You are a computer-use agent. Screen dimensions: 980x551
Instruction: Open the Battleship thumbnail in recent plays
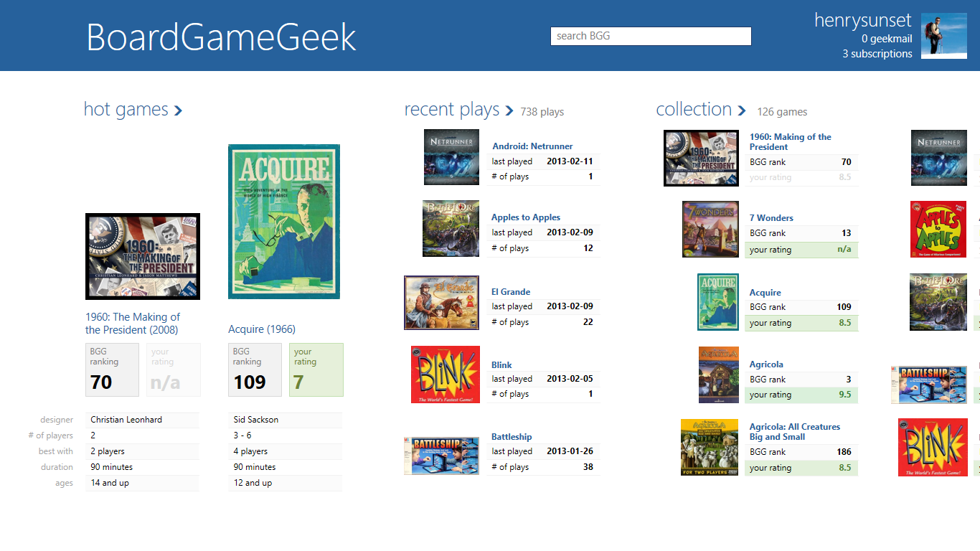tap(441, 455)
